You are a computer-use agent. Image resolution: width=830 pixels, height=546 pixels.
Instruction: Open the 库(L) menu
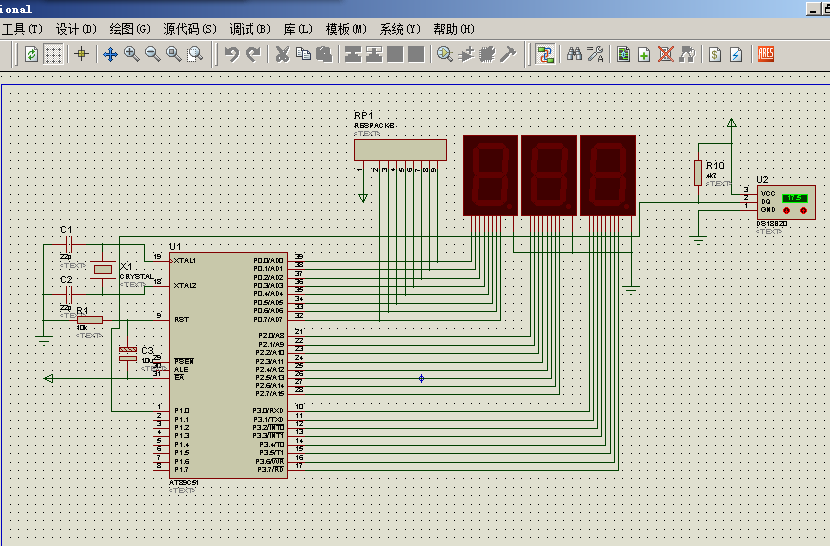click(x=298, y=29)
